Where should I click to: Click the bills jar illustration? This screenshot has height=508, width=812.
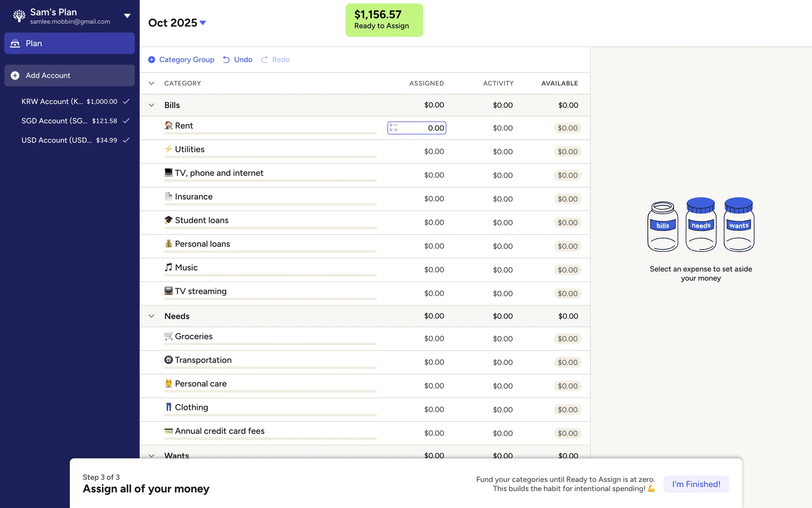(x=662, y=226)
